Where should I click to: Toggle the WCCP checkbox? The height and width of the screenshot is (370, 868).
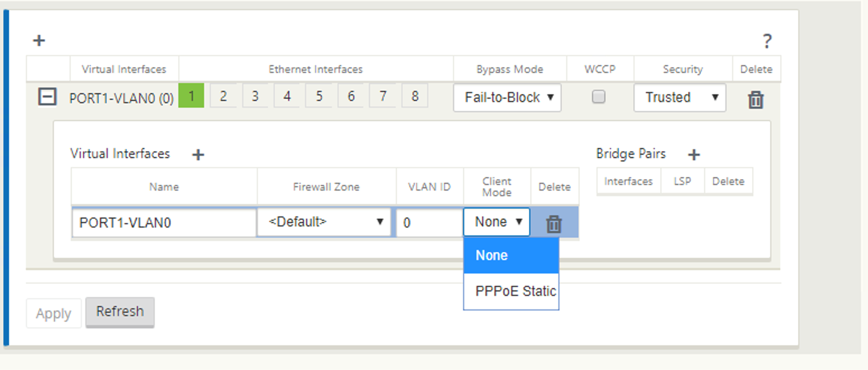click(599, 97)
